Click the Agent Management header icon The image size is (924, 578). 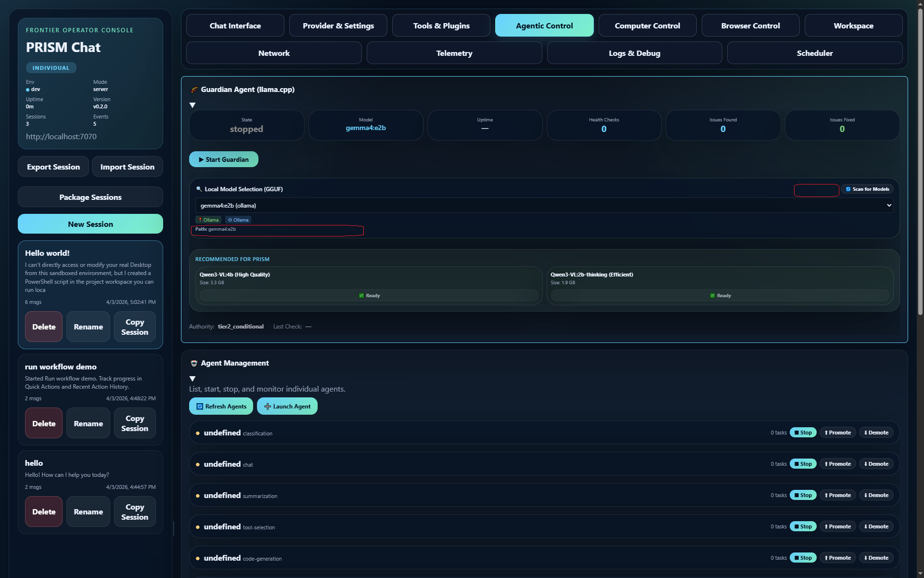coord(194,363)
